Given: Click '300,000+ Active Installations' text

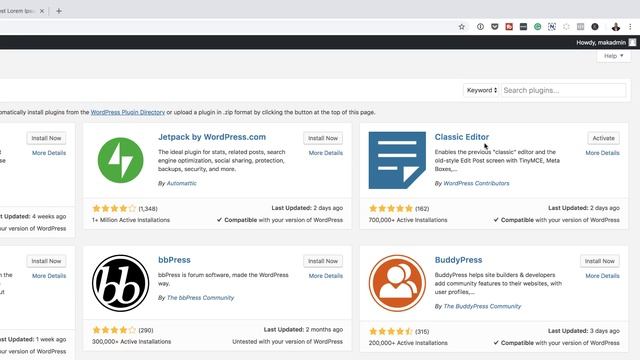Looking at the screenshot, I should [131, 342].
